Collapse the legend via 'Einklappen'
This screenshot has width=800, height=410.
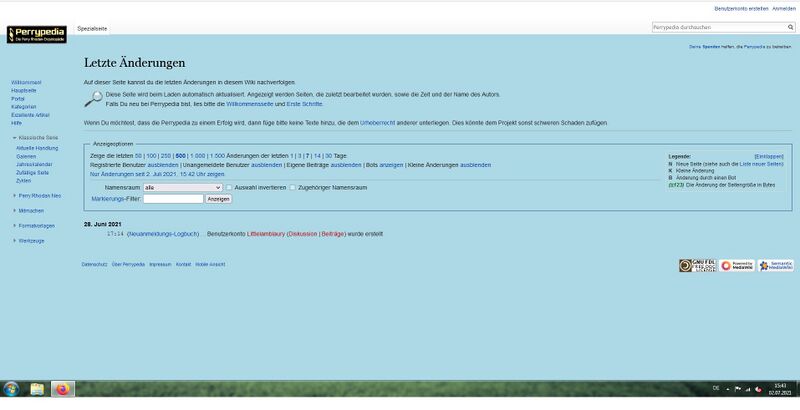point(768,156)
